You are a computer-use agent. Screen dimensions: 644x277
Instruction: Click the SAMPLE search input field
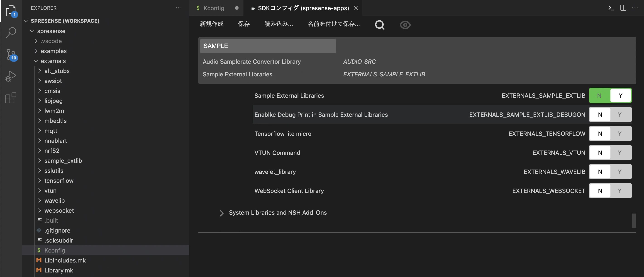pyautogui.click(x=268, y=46)
